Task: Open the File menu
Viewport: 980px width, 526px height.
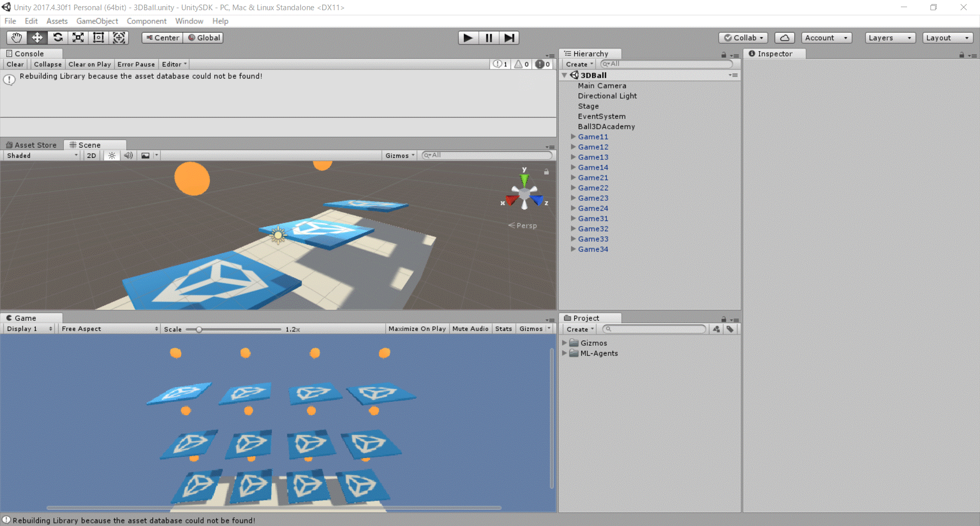Action: click(10, 21)
